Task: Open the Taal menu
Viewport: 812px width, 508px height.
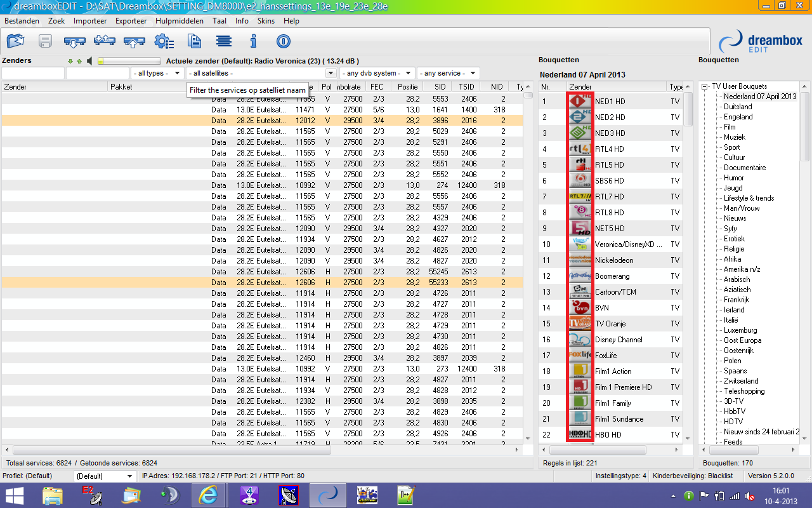Action: click(219, 21)
